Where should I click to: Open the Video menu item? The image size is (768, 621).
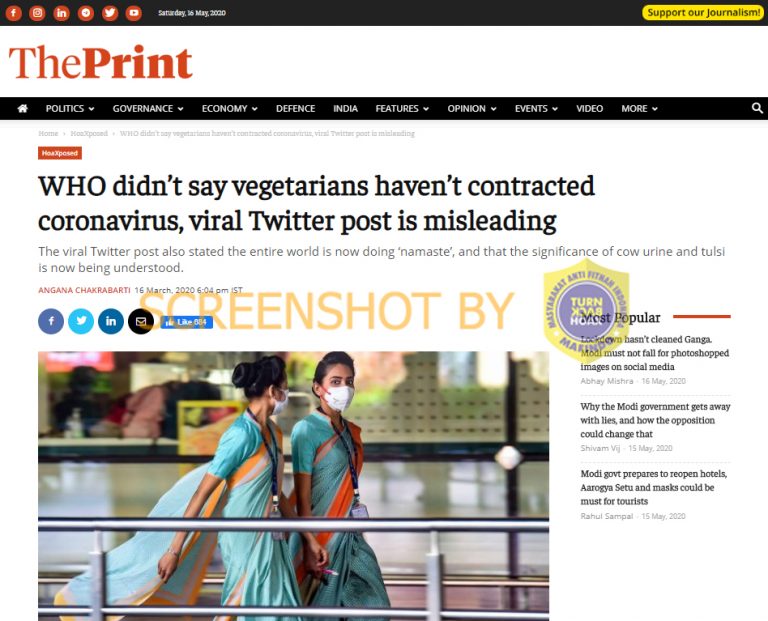(589, 108)
